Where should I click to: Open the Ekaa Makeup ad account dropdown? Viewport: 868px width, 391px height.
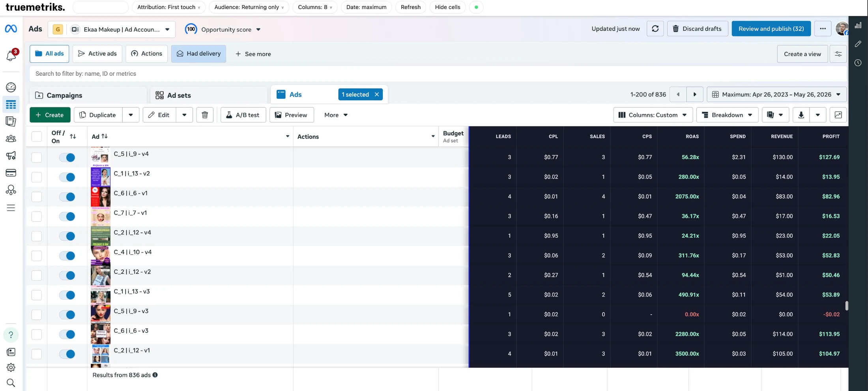(x=112, y=29)
